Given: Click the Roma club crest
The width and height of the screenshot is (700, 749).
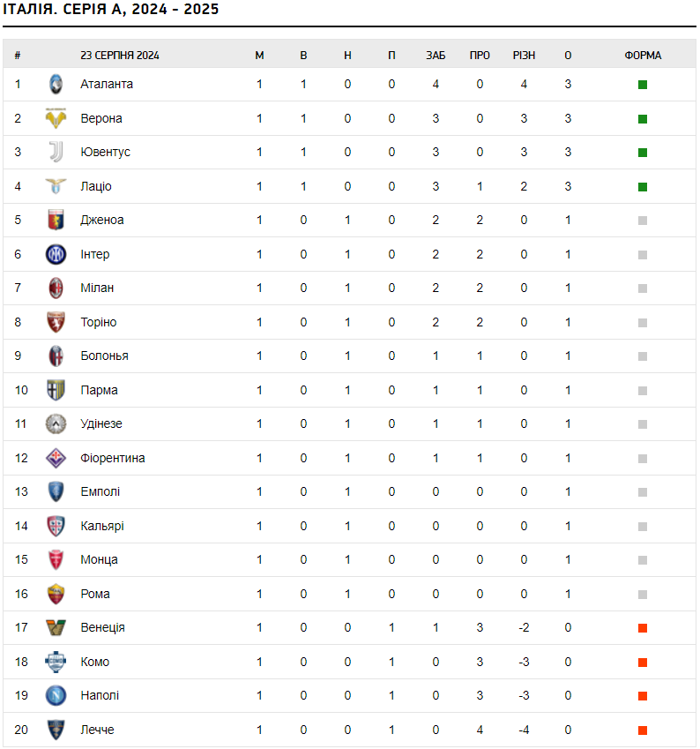Looking at the screenshot, I should pos(56,594).
